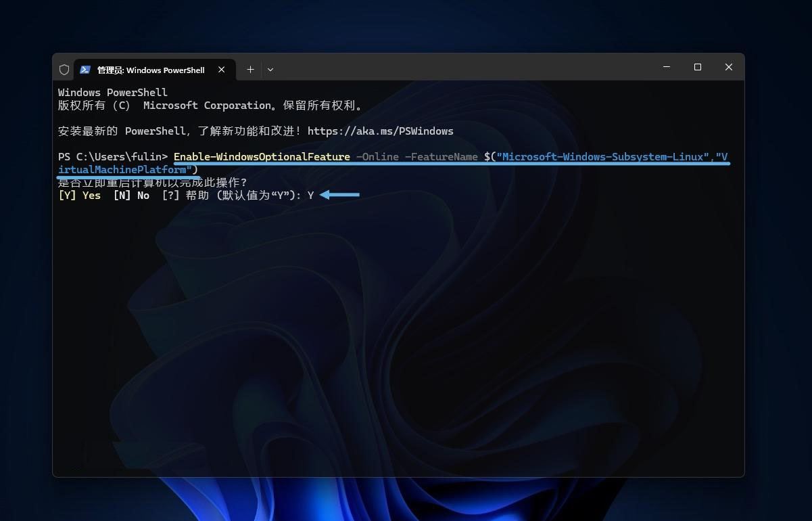Click the typed Y answer at the prompt
Image resolution: width=812 pixels, height=521 pixels.
click(310, 196)
